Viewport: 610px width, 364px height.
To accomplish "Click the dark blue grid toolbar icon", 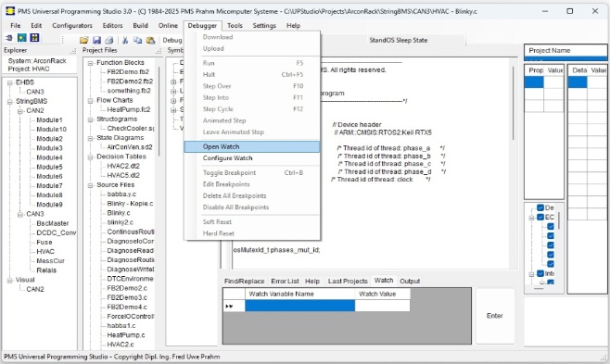I will [34, 38].
